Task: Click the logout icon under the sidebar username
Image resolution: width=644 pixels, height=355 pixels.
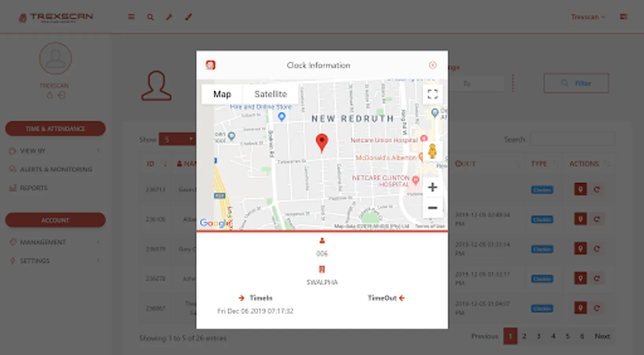Action: point(61,95)
